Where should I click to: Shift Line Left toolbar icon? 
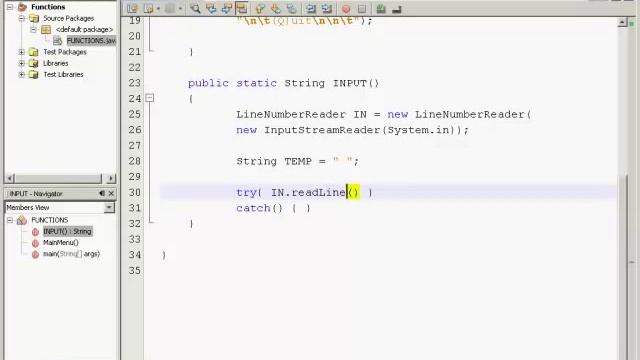click(x=311, y=9)
